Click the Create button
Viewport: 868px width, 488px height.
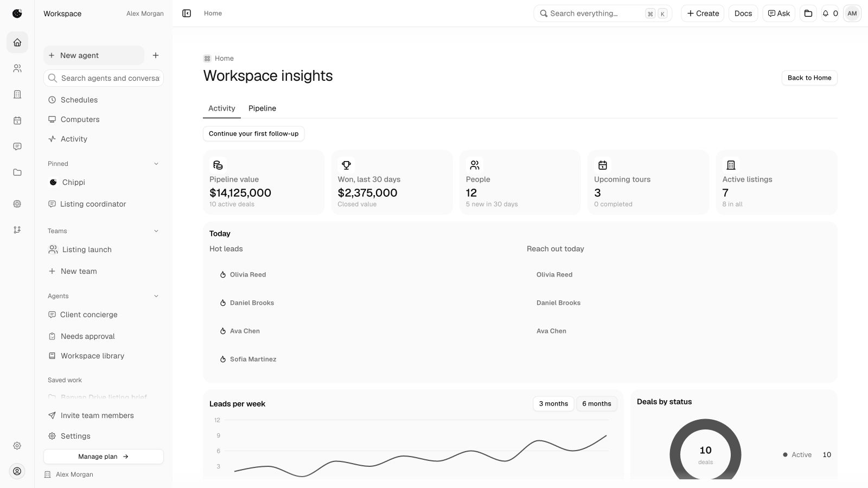703,14
